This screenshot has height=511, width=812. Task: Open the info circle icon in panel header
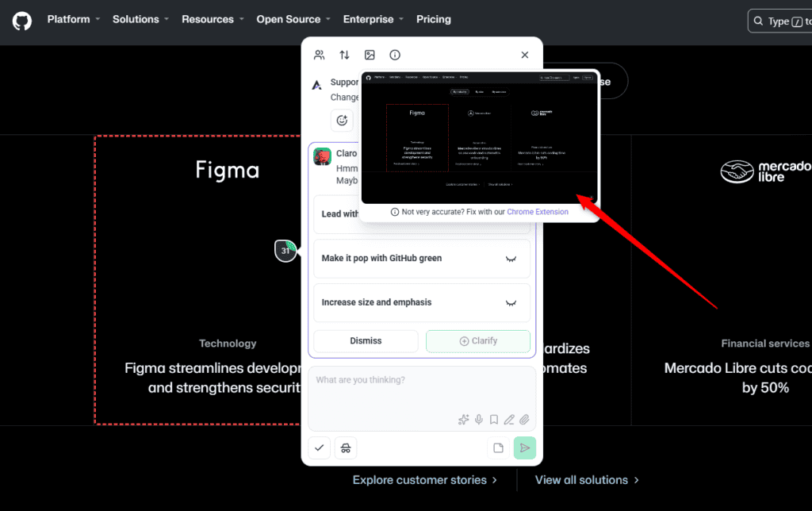click(395, 55)
